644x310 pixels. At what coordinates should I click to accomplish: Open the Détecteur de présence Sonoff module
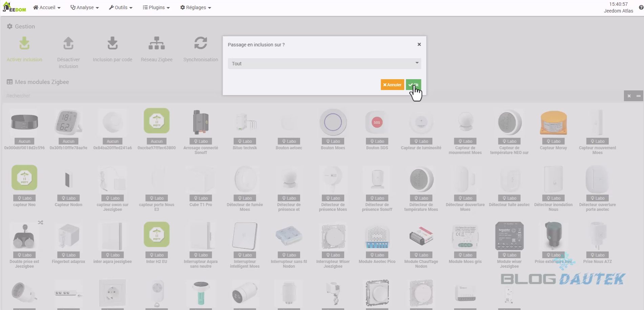[377, 188]
